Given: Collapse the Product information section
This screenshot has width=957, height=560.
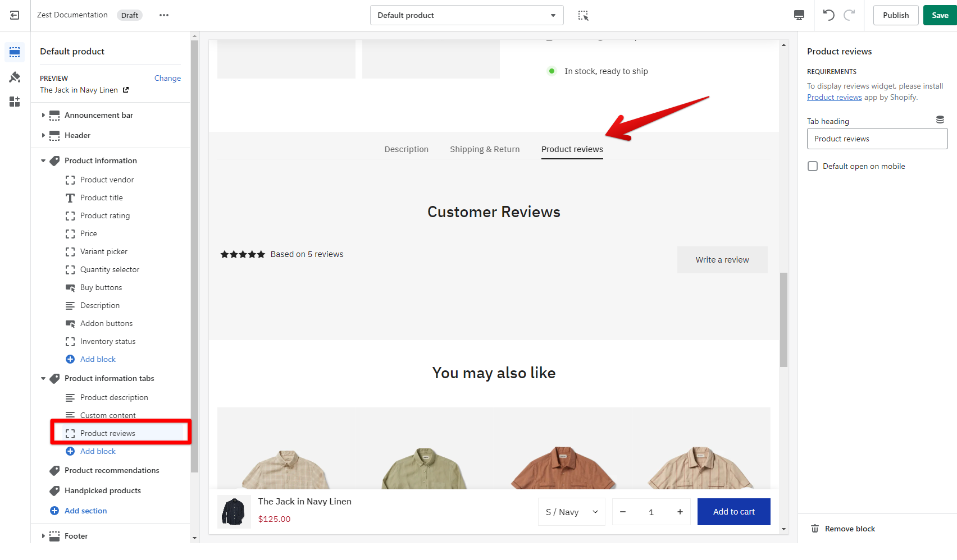Looking at the screenshot, I should (43, 160).
